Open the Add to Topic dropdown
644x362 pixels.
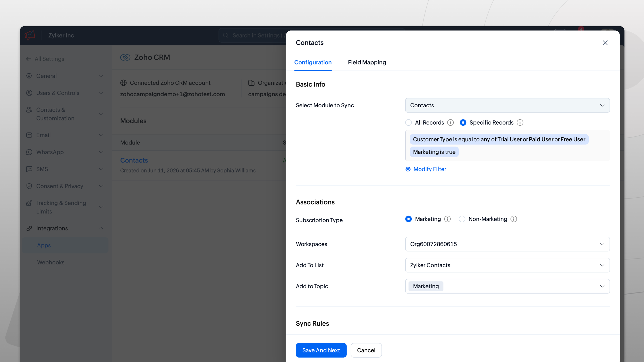[507, 286]
